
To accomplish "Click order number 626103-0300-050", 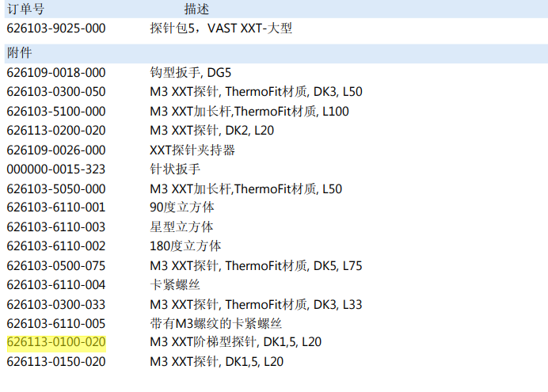I will point(56,92).
